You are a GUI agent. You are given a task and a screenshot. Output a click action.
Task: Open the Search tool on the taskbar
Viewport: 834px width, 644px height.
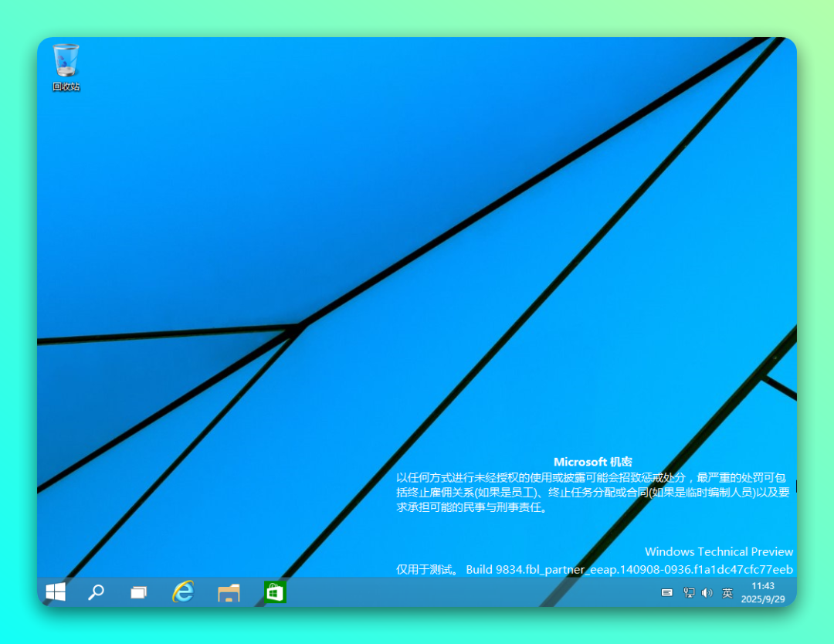point(97,593)
